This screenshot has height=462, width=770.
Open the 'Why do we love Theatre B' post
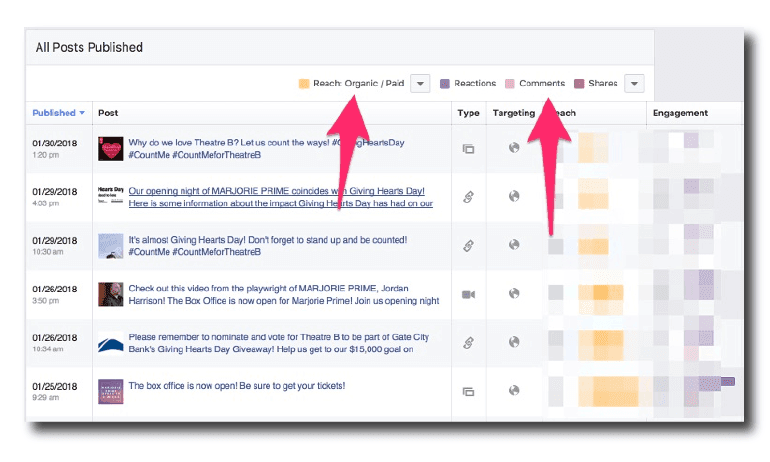click(x=266, y=149)
